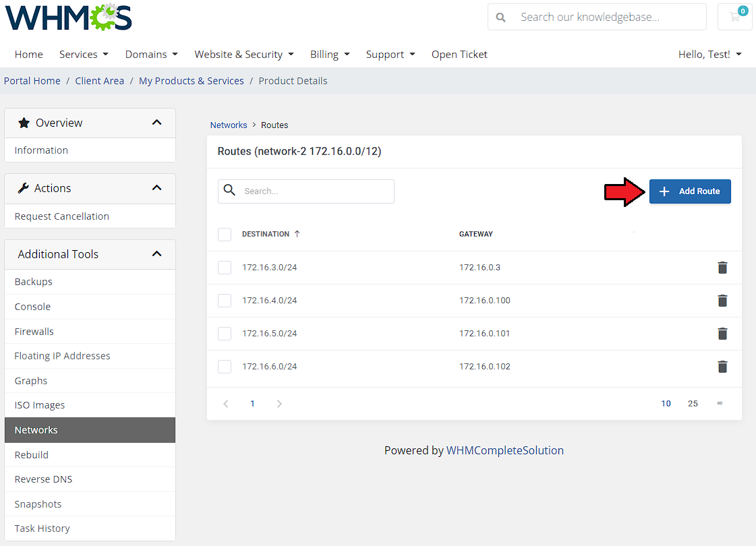Collapse the Actions panel
The width and height of the screenshot is (756, 546).
(156, 187)
